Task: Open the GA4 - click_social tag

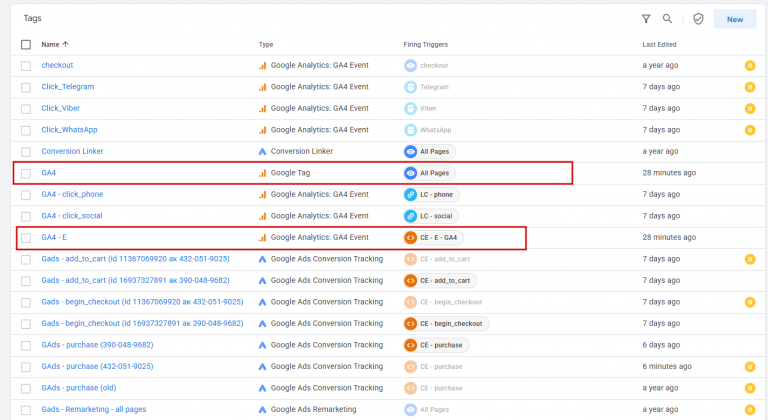Action: click(72, 216)
